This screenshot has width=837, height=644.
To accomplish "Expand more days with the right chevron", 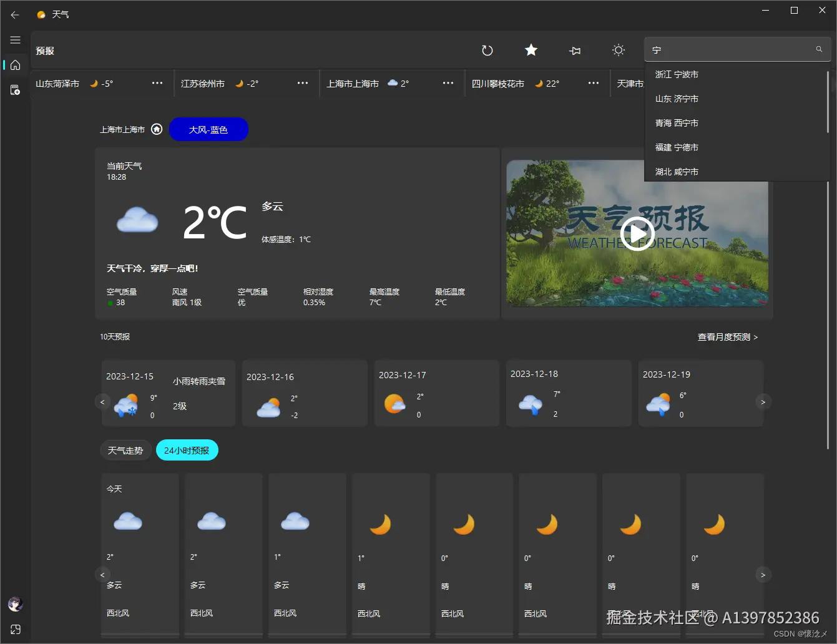I will point(763,402).
